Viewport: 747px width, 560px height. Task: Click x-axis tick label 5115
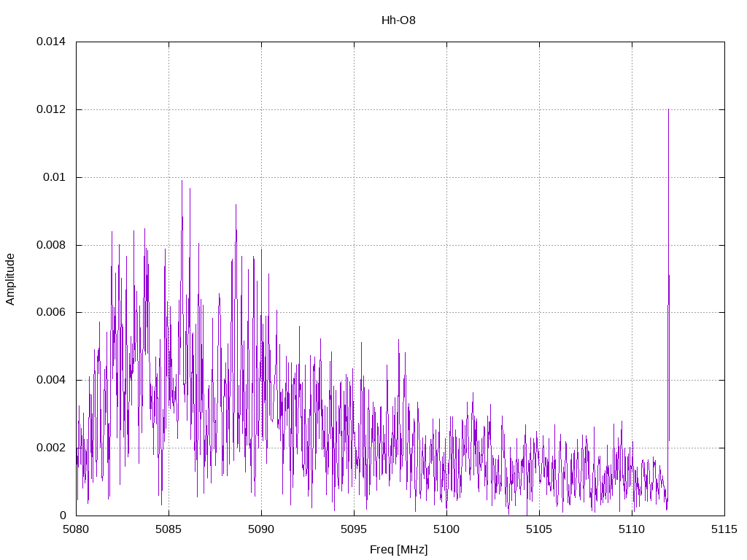tap(724, 529)
